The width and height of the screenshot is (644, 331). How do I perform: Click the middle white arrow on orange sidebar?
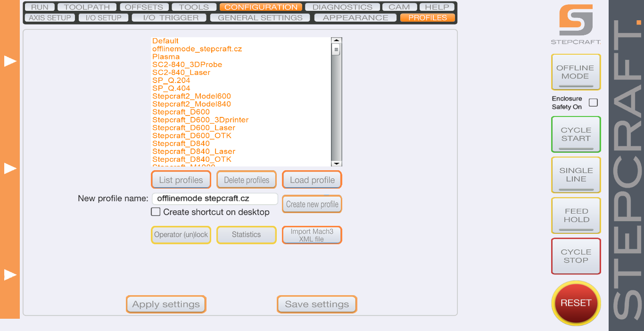[x=10, y=168]
